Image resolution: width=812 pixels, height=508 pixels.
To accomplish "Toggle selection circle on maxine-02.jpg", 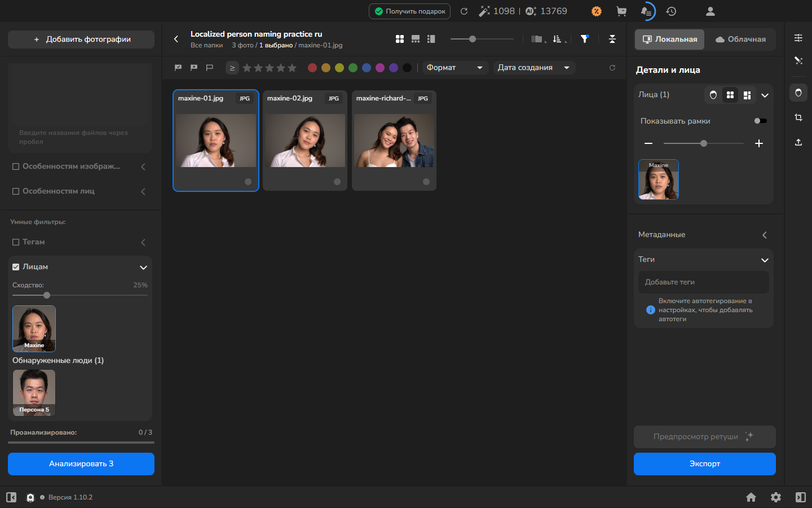I will [x=337, y=182].
